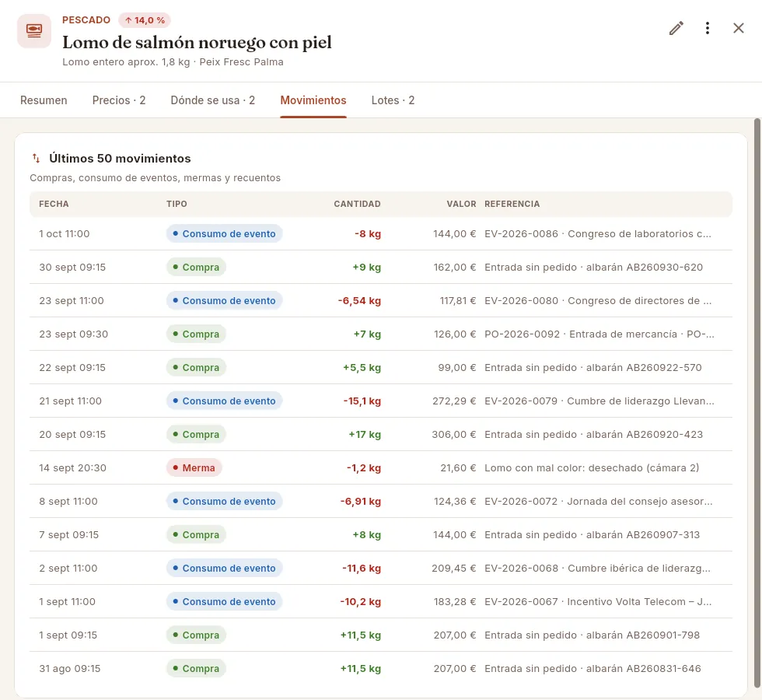The image size is (762, 700).
Task: Open reference EV-2026-0068 Cumbre ibérica
Action: pos(598,569)
